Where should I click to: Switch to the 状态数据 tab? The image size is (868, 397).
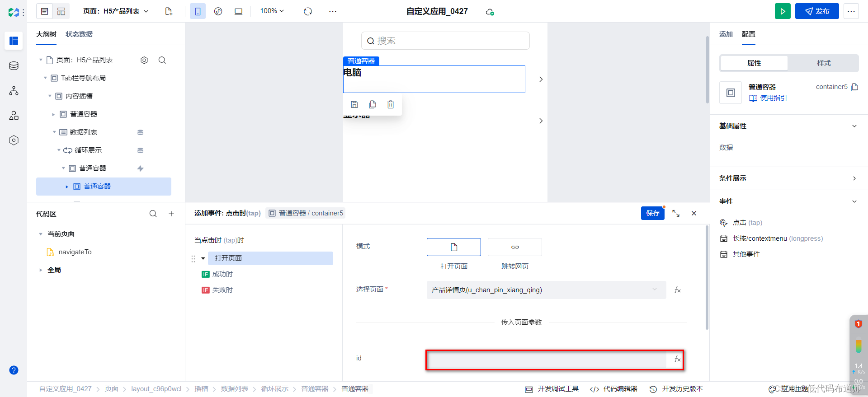[x=79, y=34]
